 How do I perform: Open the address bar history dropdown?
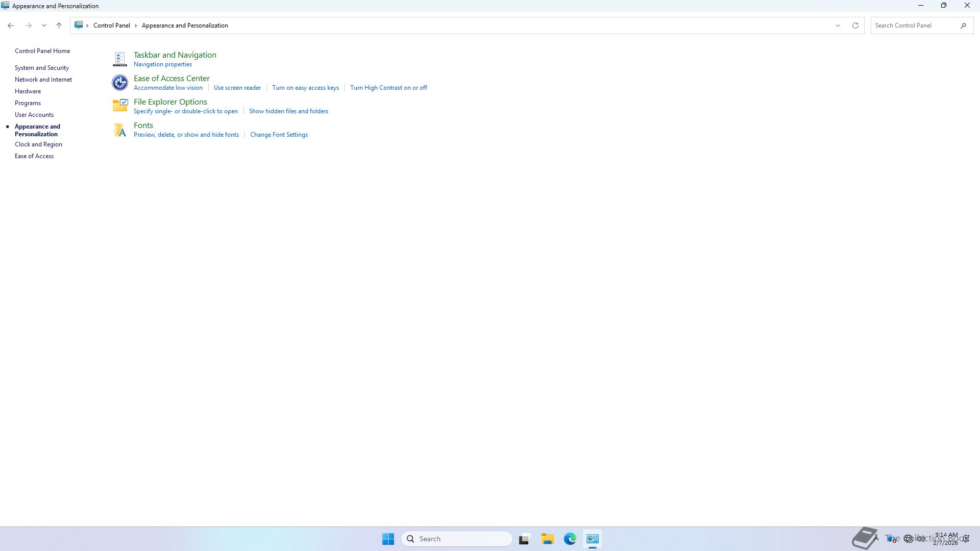tap(838, 26)
